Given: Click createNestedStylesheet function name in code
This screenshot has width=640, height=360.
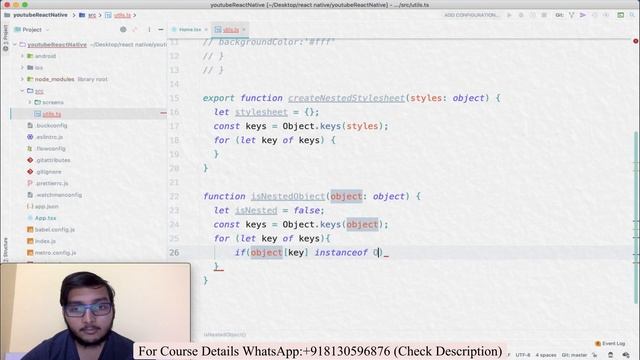Looking at the screenshot, I should point(347,98).
